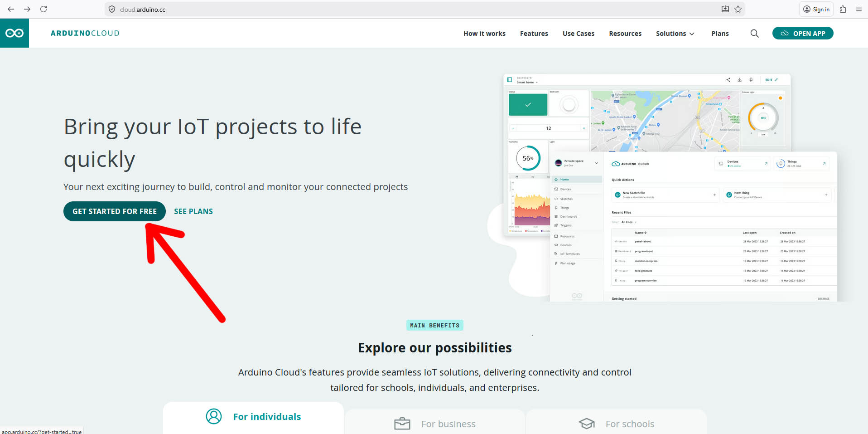The height and width of the screenshot is (434, 868).
Task: Click the OPEN APP button
Action: (x=803, y=33)
